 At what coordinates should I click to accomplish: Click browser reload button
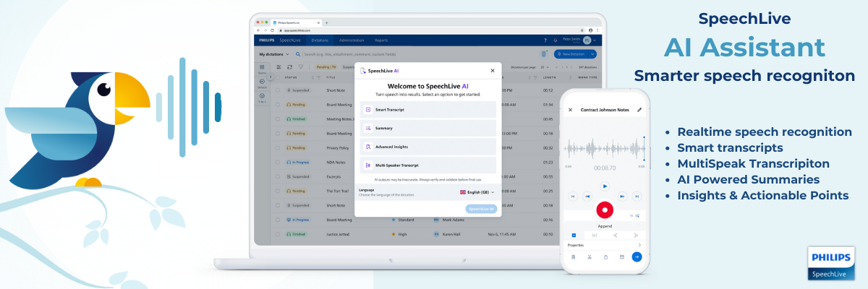272,30
